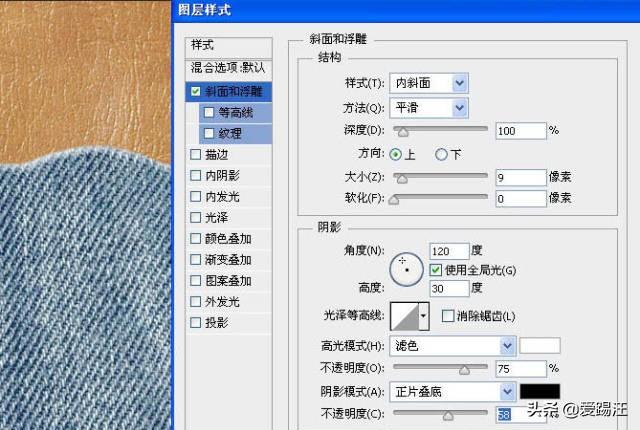Enable the 描边 checkbox
Viewport: 640px width, 430px height.
coord(196,154)
